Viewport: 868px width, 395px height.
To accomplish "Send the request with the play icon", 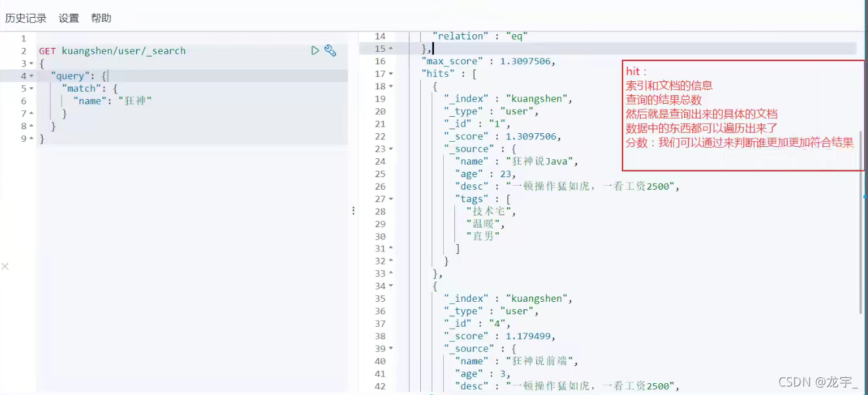I will pos(315,51).
